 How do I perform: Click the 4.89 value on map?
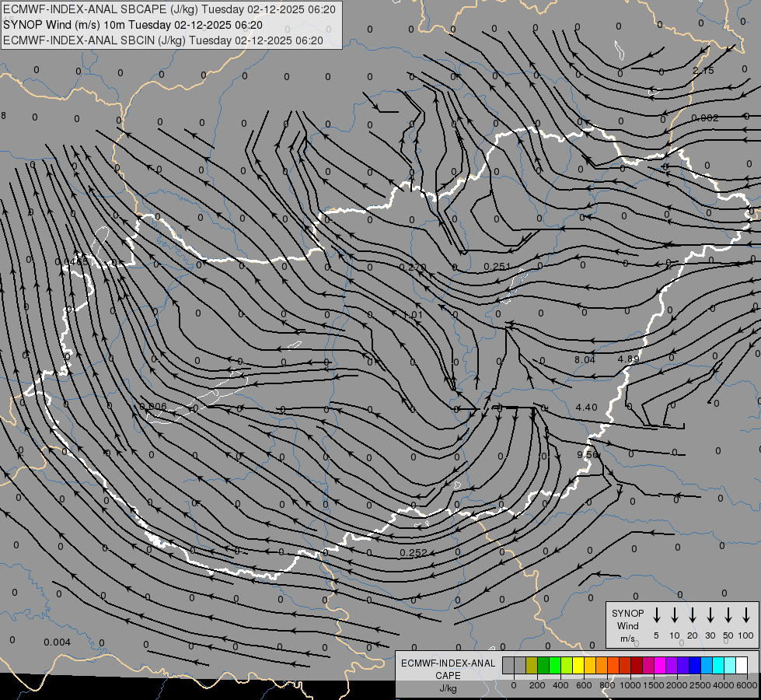tap(629, 359)
